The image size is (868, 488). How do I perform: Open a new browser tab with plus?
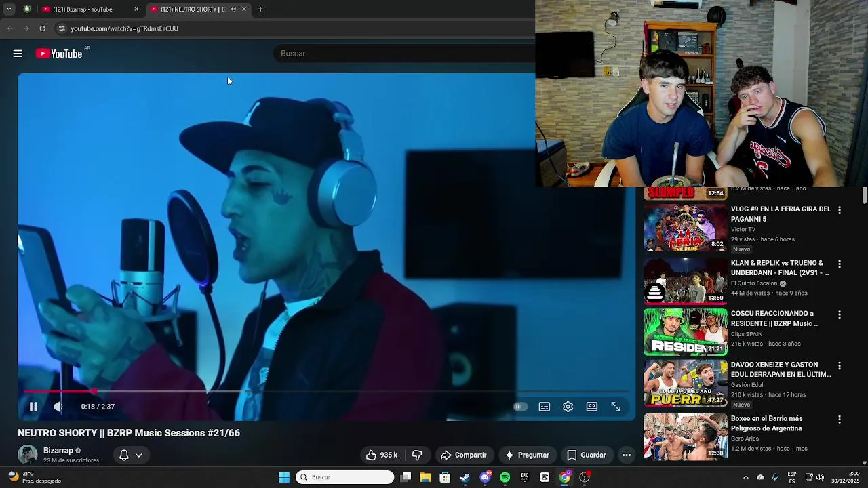tap(260, 9)
